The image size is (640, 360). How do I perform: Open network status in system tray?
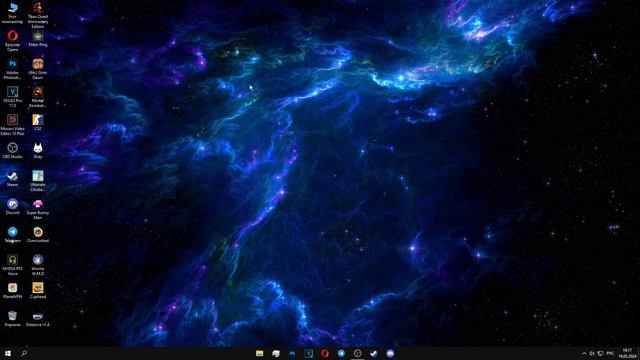[600, 353]
